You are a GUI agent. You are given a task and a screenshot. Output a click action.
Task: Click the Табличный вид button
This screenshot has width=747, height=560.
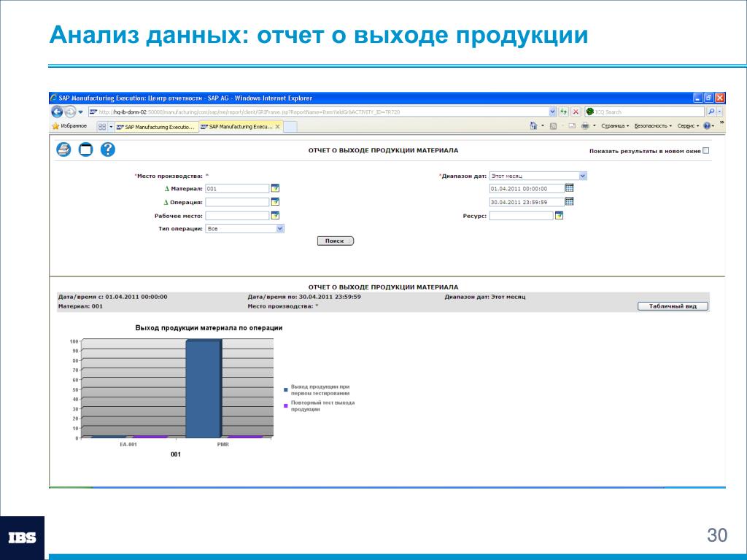(673, 306)
